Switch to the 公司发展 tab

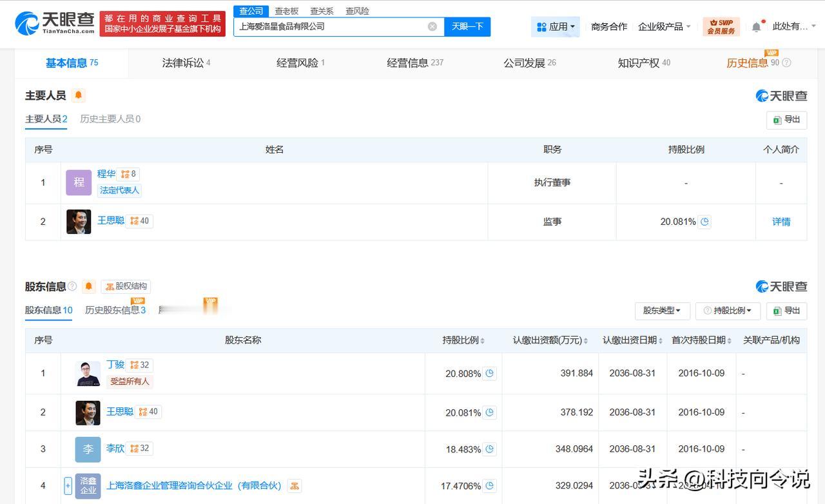pyautogui.click(x=530, y=63)
